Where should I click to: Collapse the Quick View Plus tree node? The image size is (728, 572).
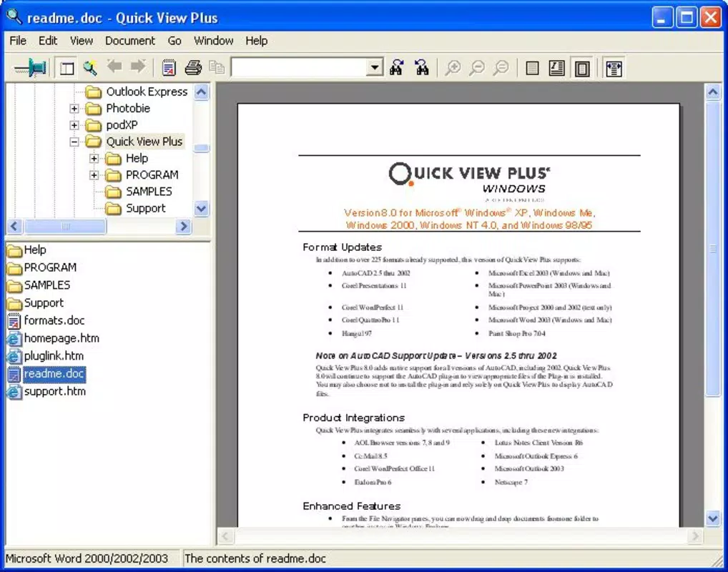(x=74, y=142)
